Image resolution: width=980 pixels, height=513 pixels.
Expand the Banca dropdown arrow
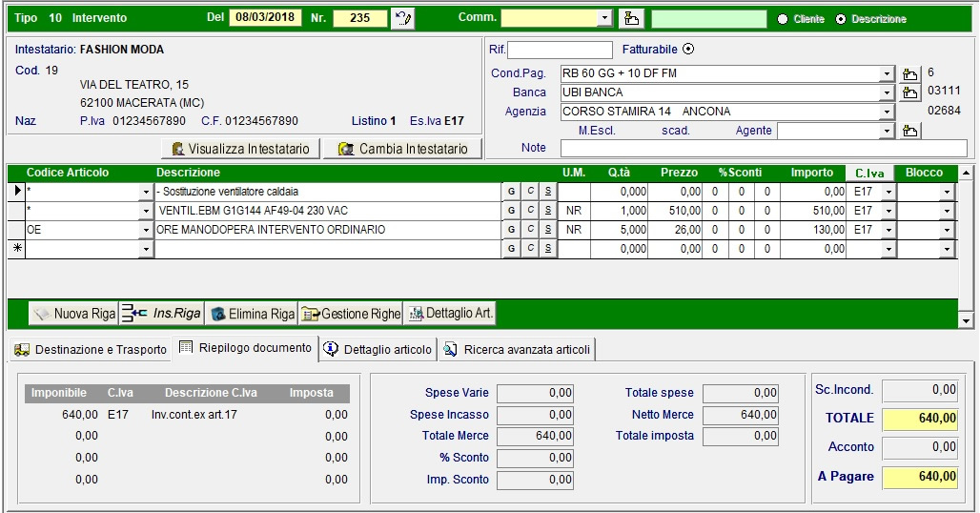click(887, 93)
